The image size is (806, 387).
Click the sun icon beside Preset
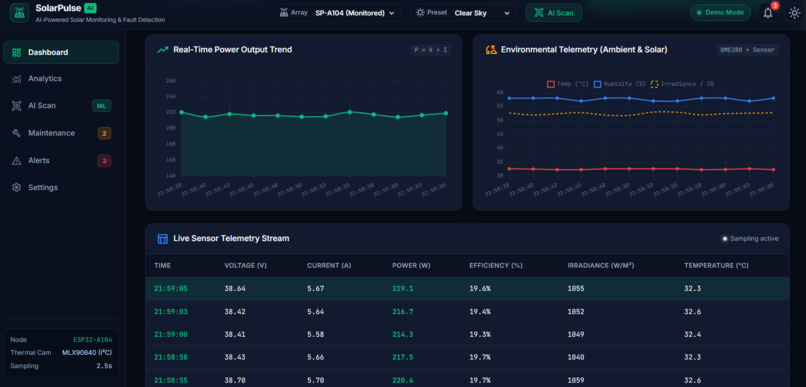tap(420, 13)
